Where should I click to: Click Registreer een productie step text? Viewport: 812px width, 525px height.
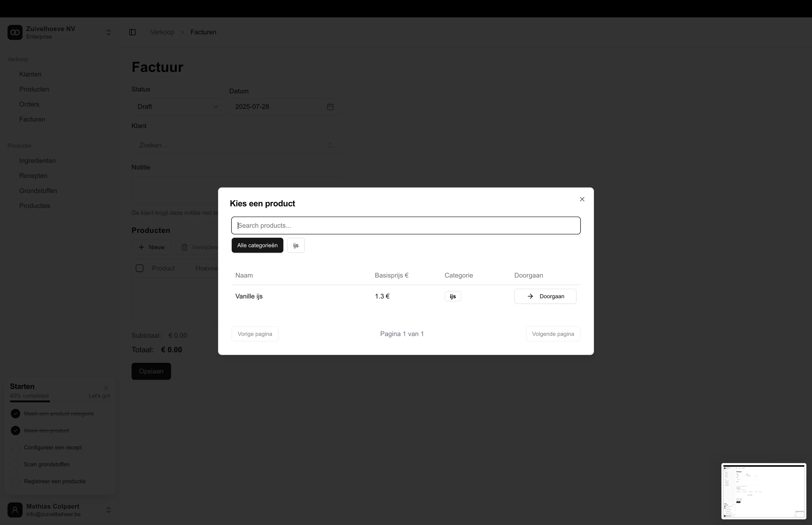55,481
